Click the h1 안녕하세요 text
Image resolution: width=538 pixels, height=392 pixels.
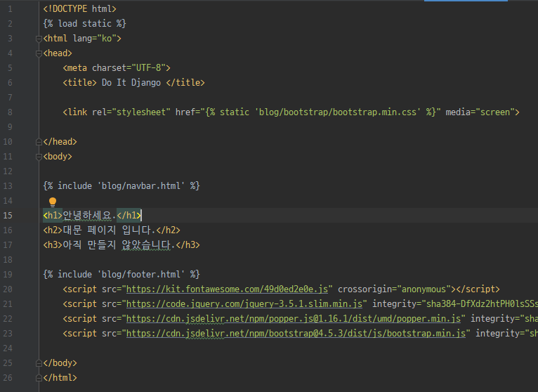tap(89, 216)
